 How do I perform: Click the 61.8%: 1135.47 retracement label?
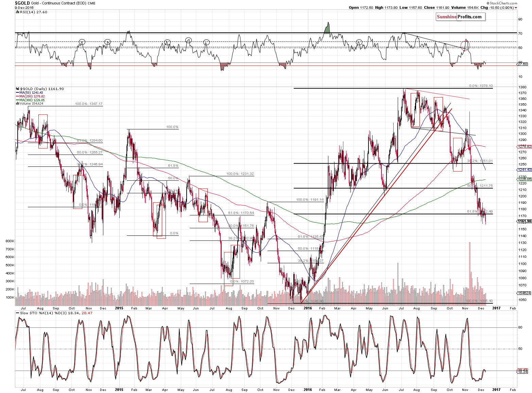pyautogui.click(x=311, y=236)
